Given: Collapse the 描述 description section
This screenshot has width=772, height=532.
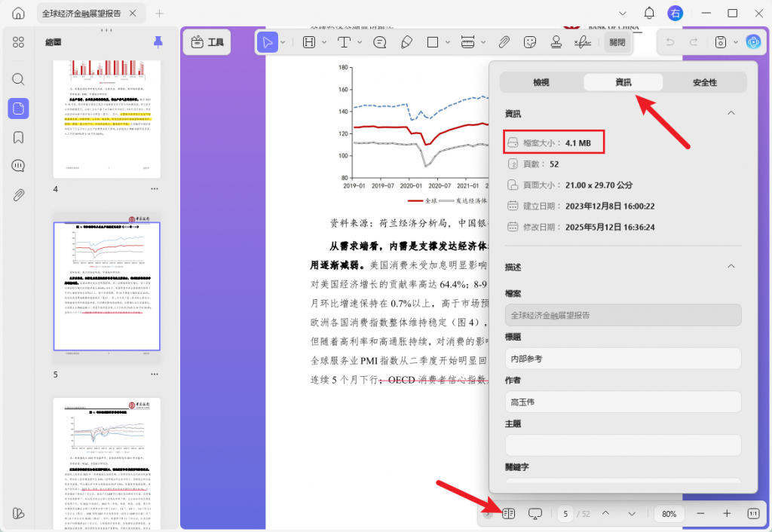Looking at the screenshot, I should [x=731, y=266].
